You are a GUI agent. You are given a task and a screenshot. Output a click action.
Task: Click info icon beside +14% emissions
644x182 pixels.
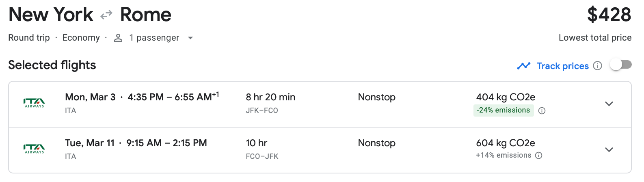point(539,156)
